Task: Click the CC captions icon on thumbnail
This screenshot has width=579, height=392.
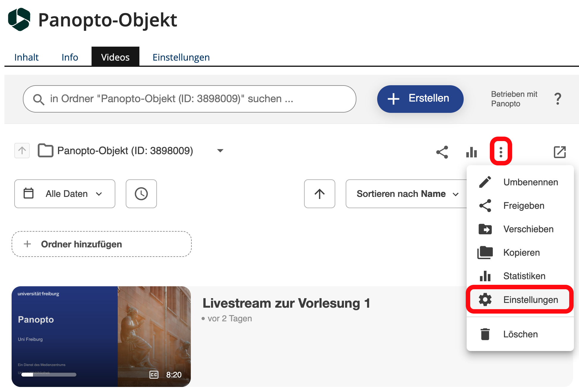Action: tap(154, 374)
